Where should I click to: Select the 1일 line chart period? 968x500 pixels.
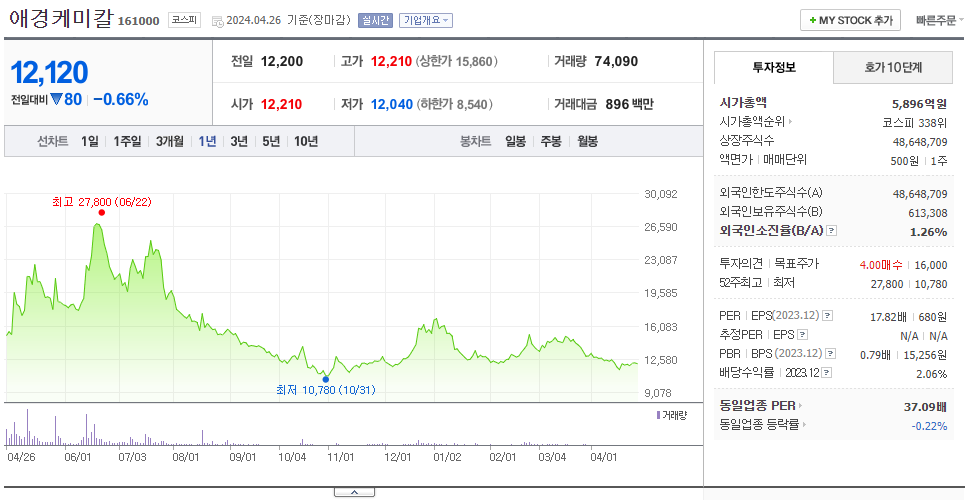pyautogui.click(x=90, y=141)
